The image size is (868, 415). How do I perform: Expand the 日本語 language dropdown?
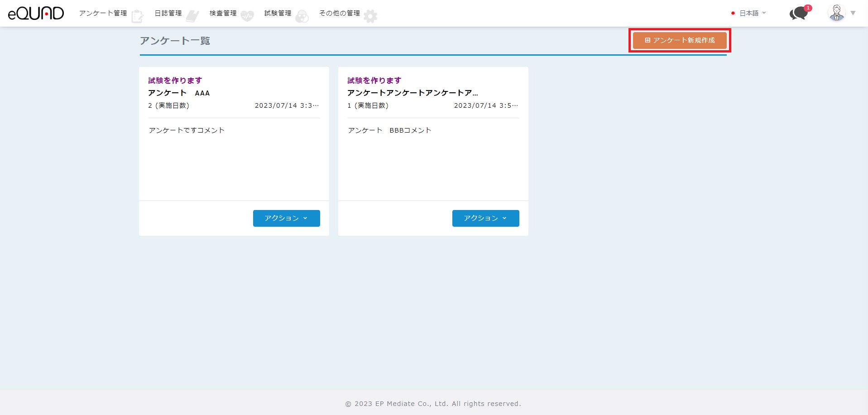point(749,13)
